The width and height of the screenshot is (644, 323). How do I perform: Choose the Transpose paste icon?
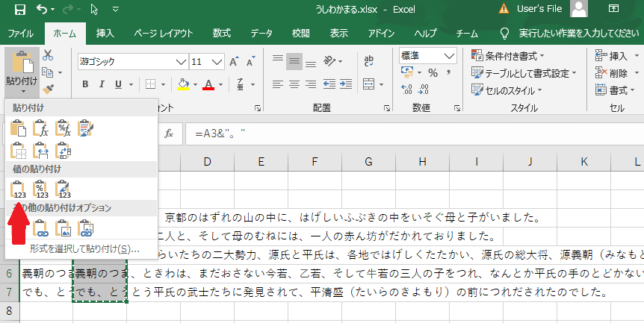click(x=64, y=151)
